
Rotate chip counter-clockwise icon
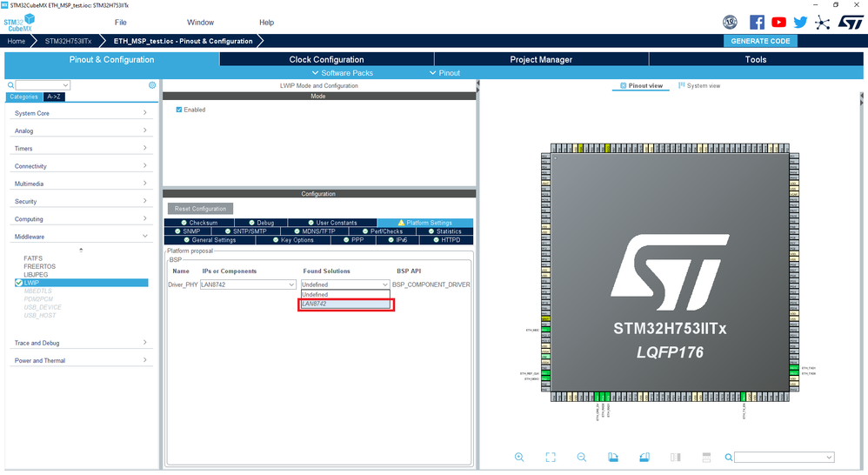click(x=644, y=458)
